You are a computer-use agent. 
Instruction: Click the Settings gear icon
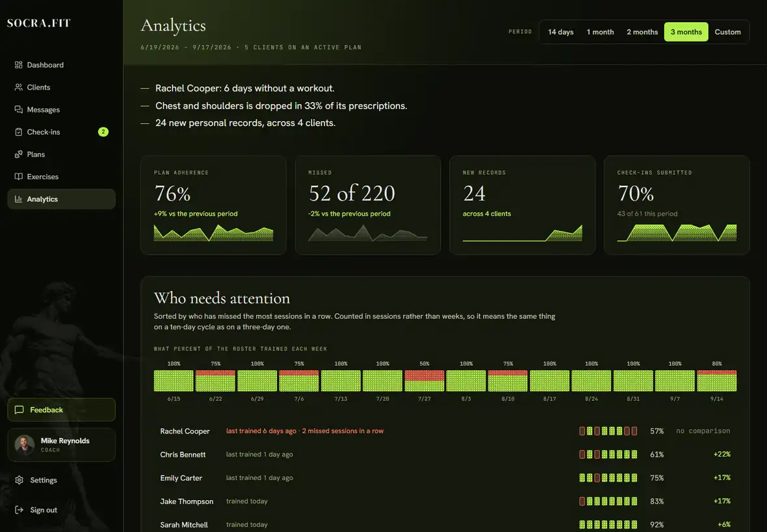point(19,480)
